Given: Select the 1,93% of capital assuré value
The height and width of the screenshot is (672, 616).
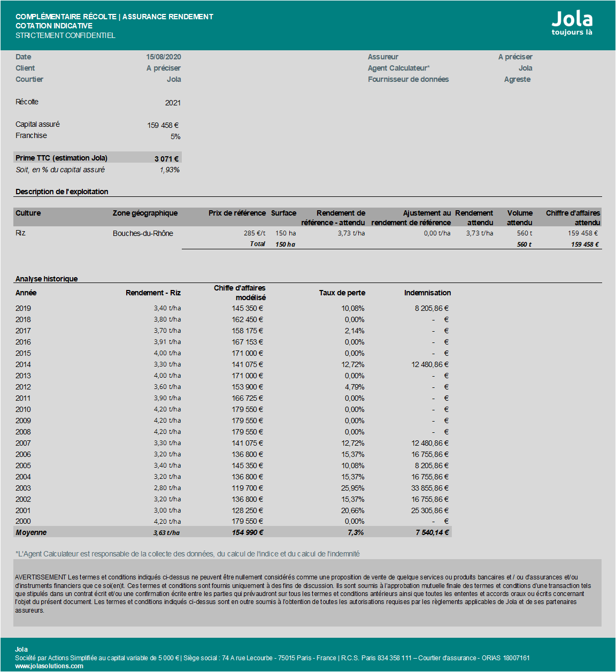Looking at the screenshot, I should click(170, 170).
